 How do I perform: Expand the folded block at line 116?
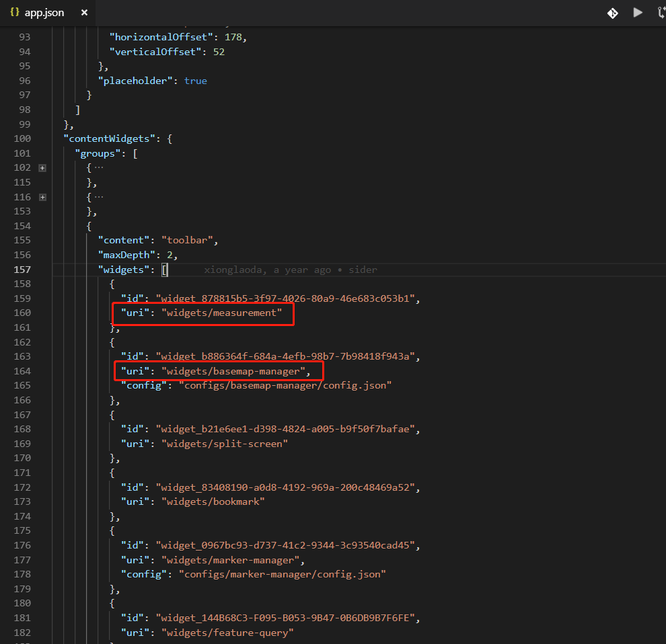point(42,197)
